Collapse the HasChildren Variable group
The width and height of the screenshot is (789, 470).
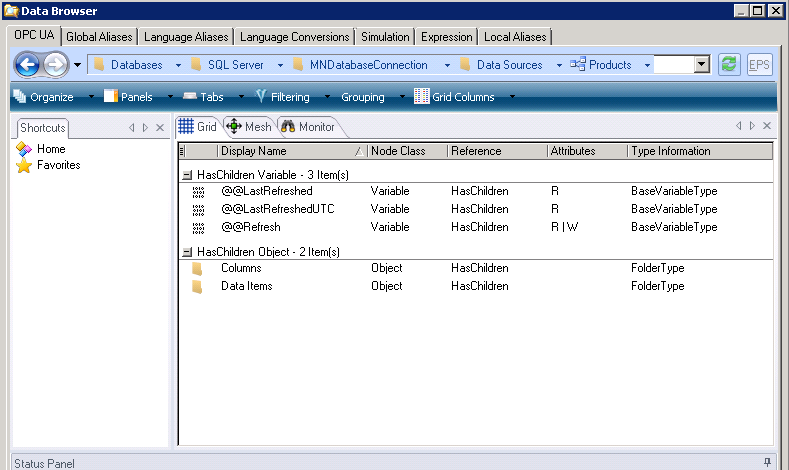pyautogui.click(x=187, y=174)
